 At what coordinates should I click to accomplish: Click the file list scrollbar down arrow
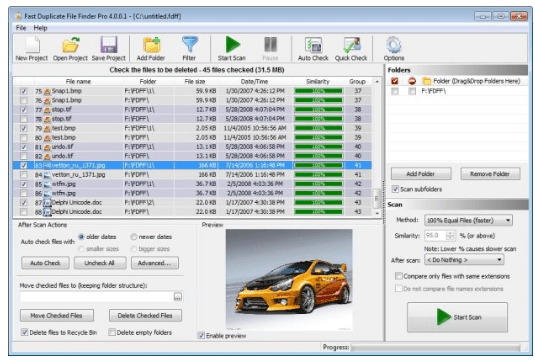[x=377, y=213]
